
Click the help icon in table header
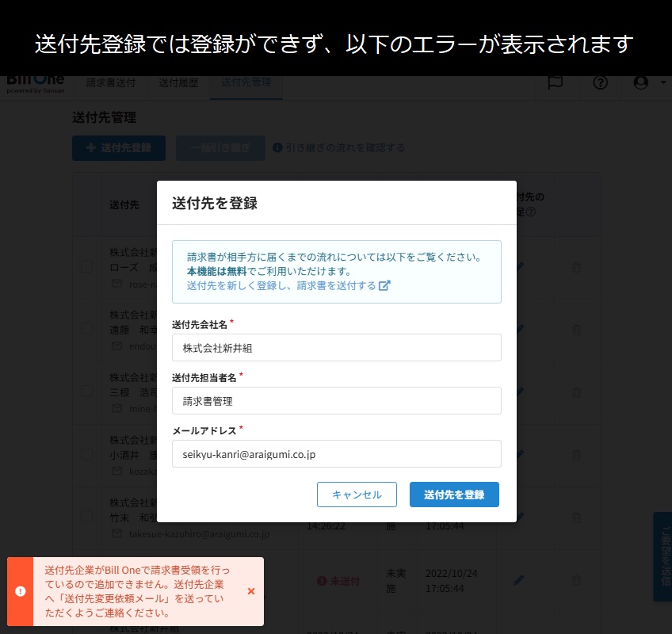click(x=531, y=212)
